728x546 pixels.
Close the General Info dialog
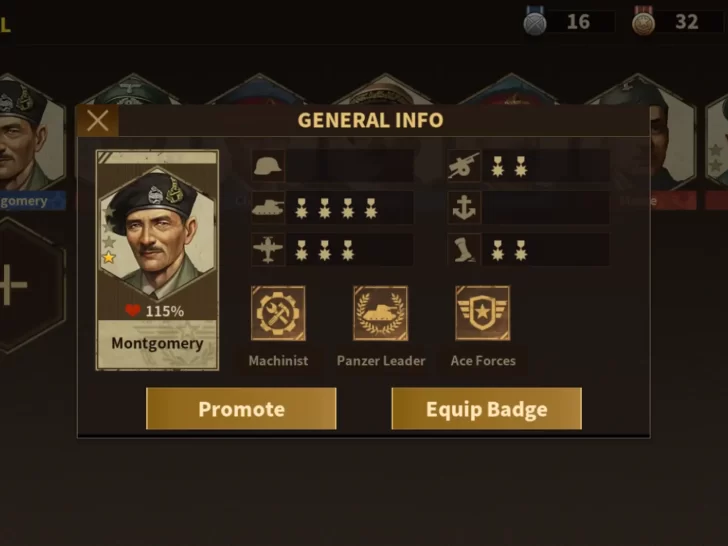[x=98, y=121]
